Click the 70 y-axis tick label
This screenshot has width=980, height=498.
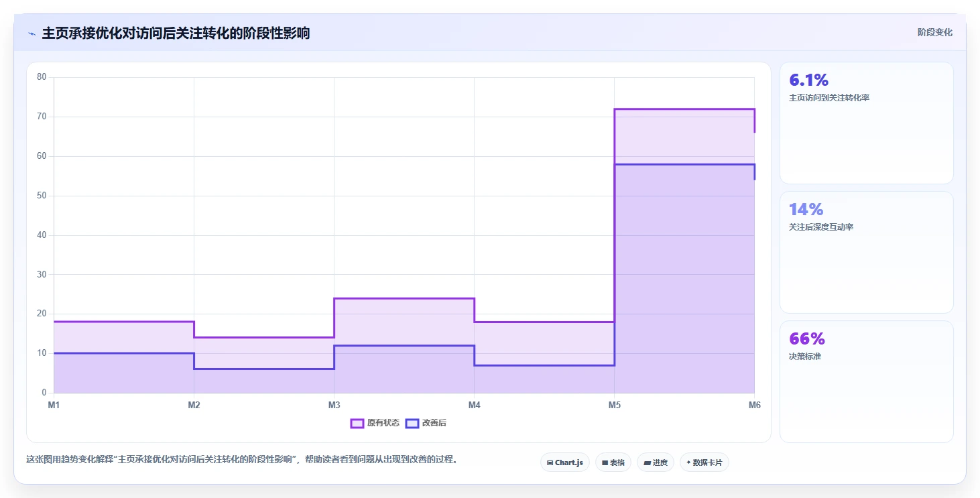42,117
